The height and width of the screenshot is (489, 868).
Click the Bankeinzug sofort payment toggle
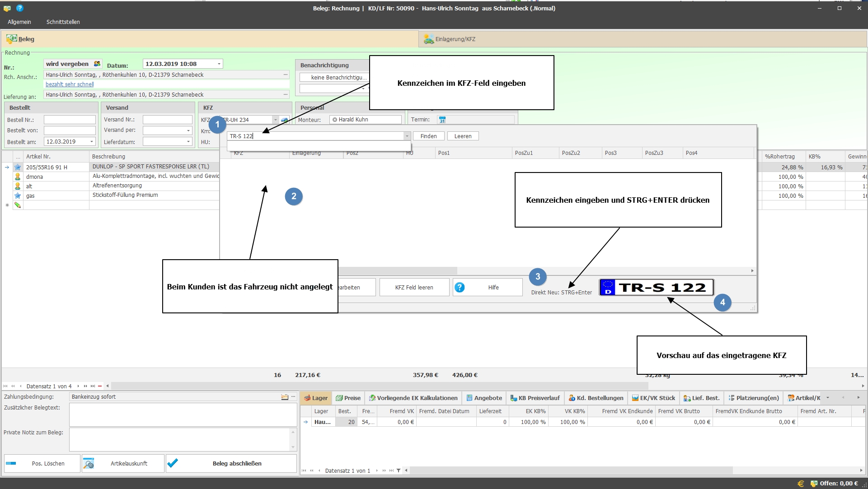point(284,396)
